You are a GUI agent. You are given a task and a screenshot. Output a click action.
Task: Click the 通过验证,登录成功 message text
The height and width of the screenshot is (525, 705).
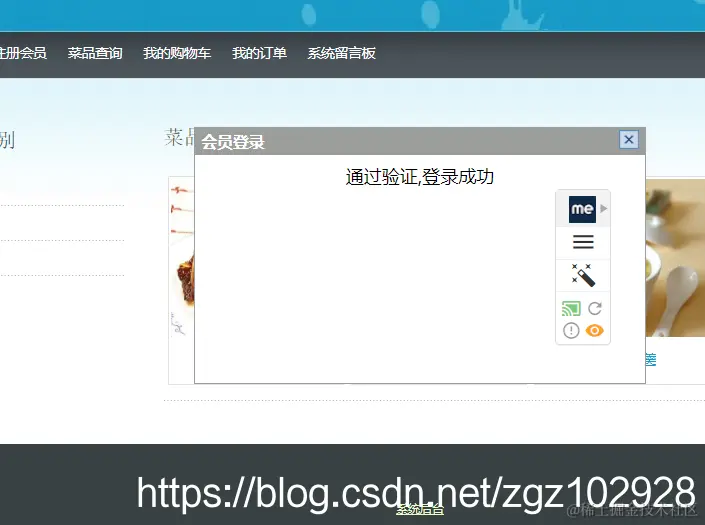(419, 177)
